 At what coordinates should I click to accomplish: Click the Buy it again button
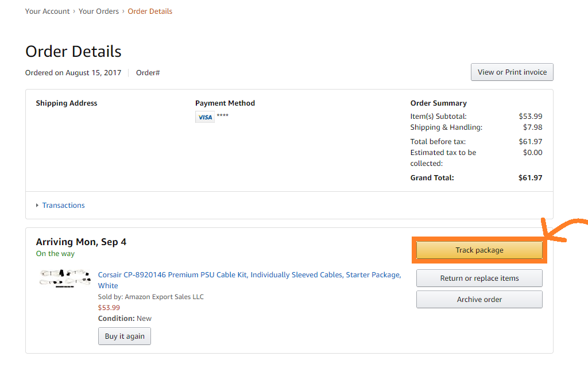pyautogui.click(x=125, y=336)
